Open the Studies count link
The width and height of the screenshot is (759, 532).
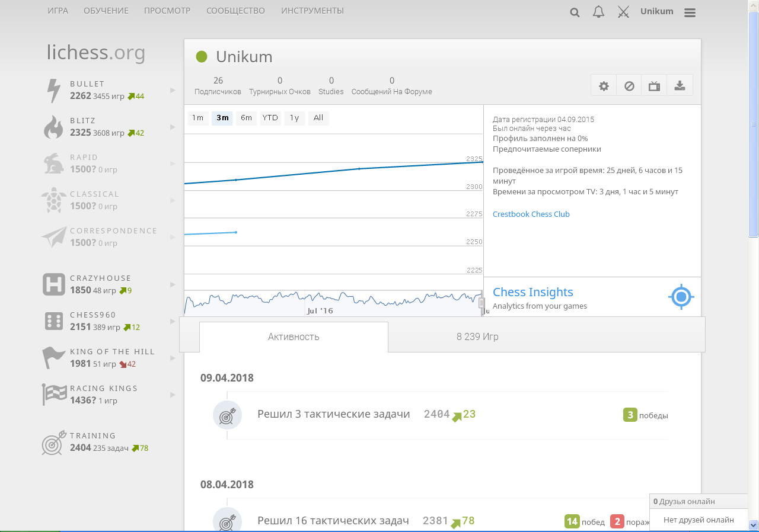(331, 86)
